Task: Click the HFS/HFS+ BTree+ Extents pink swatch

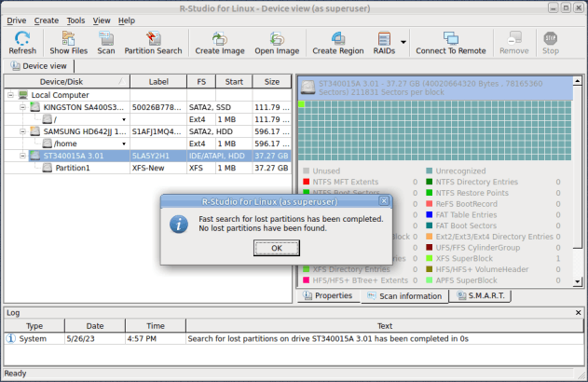Action: click(x=306, y=280)
